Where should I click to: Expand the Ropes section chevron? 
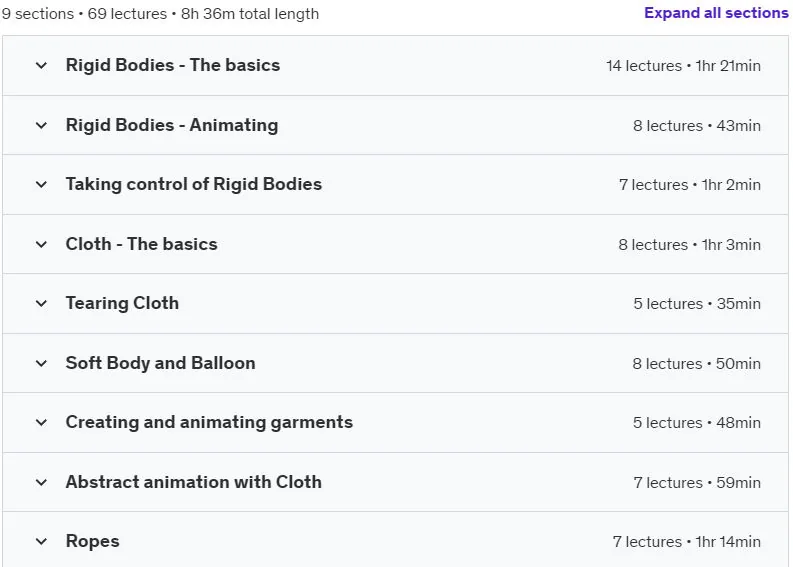coord(41,542)
